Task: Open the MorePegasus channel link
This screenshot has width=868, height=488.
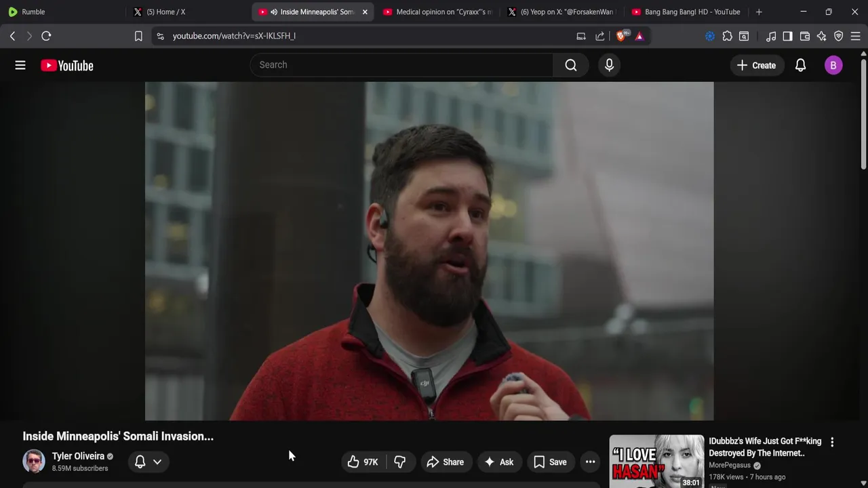Action: [x=730, y=466]
